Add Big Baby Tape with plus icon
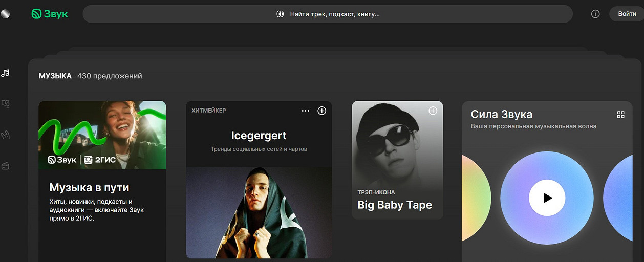 pos(433,111)
